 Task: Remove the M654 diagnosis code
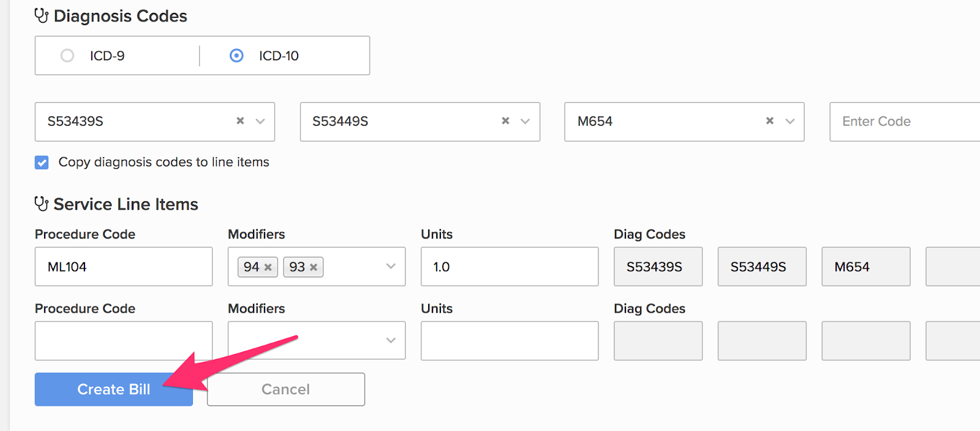point(769,121)
